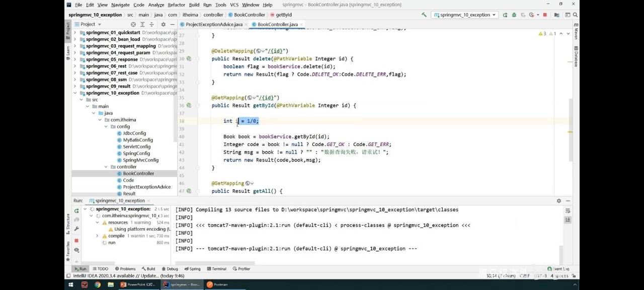
Task: Open the Refactor menu
Action: click(177, 5)
